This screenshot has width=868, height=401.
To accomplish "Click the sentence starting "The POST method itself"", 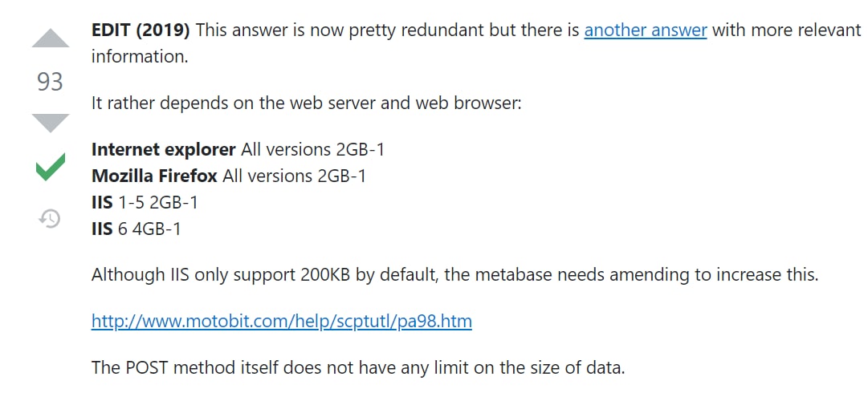I will [358, 367].
